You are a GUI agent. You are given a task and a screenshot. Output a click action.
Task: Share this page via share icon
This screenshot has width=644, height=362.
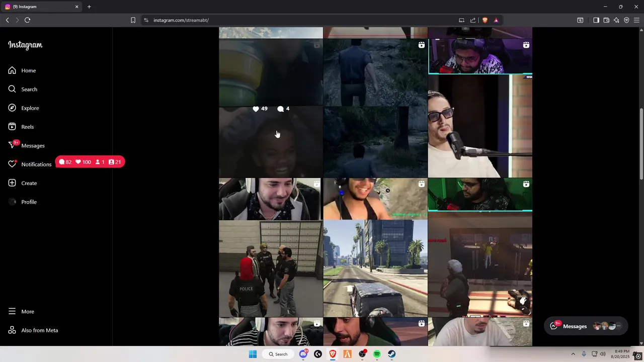click(473, 20)
